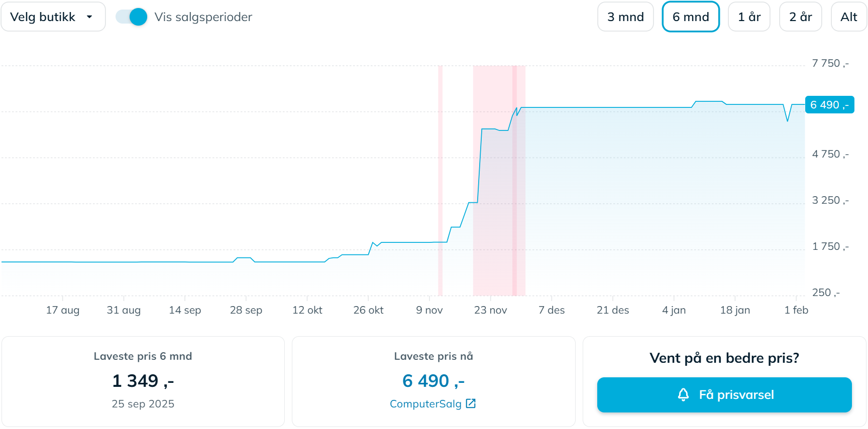This screenshot has width=868, height=429.
Task: Switch chart to 2 år range
Action: [x=800, y=17]
